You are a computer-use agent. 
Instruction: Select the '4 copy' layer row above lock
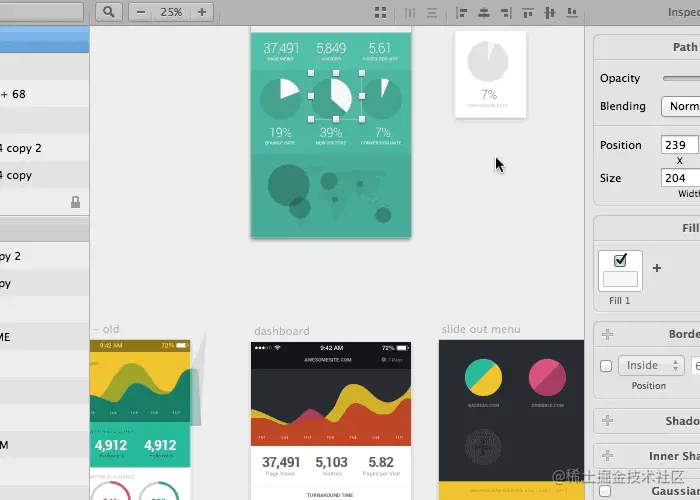click(x=45, y=175)
